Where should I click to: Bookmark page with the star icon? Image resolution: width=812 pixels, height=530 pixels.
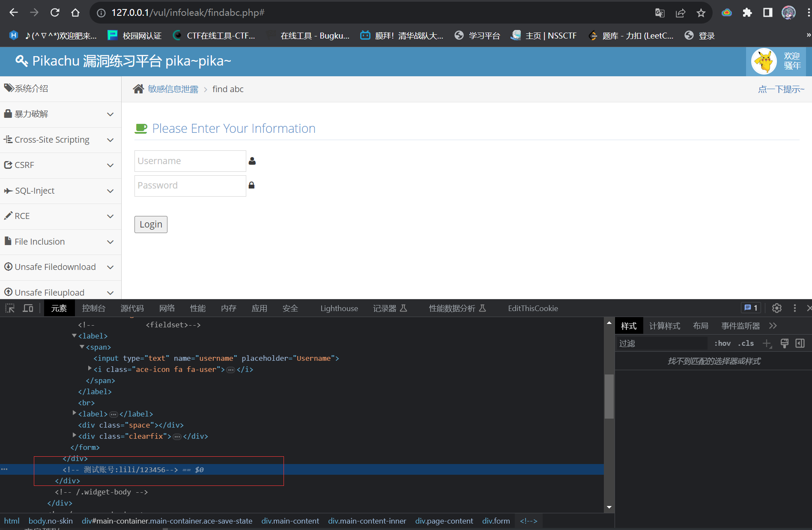tap(701, 13)
